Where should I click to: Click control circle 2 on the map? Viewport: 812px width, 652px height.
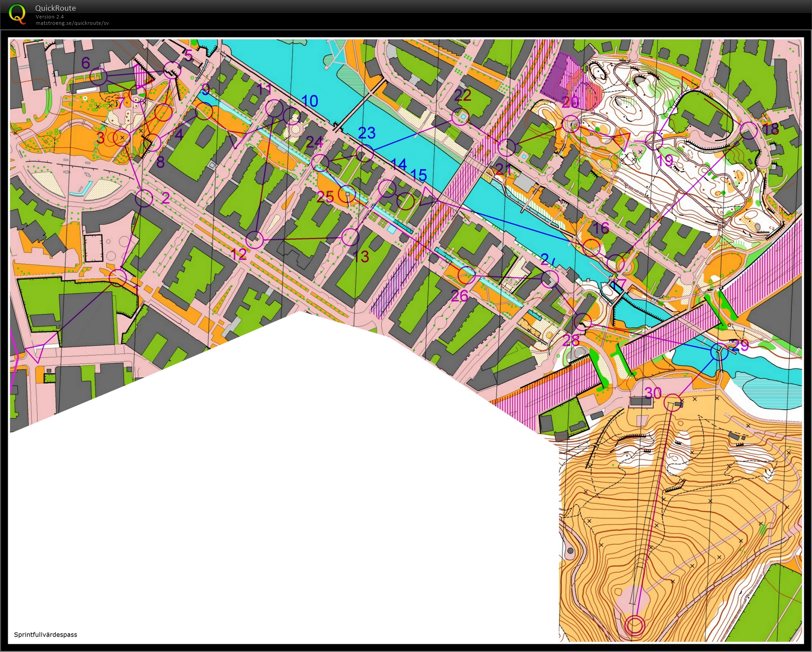(x=144, y=198)
